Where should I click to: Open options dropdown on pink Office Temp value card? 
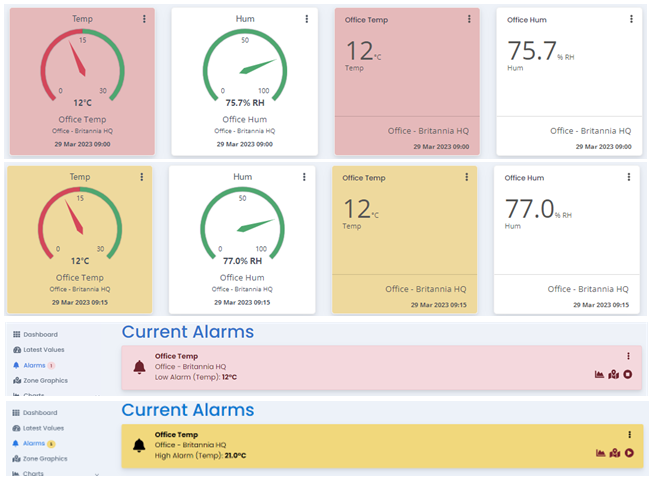468,19
